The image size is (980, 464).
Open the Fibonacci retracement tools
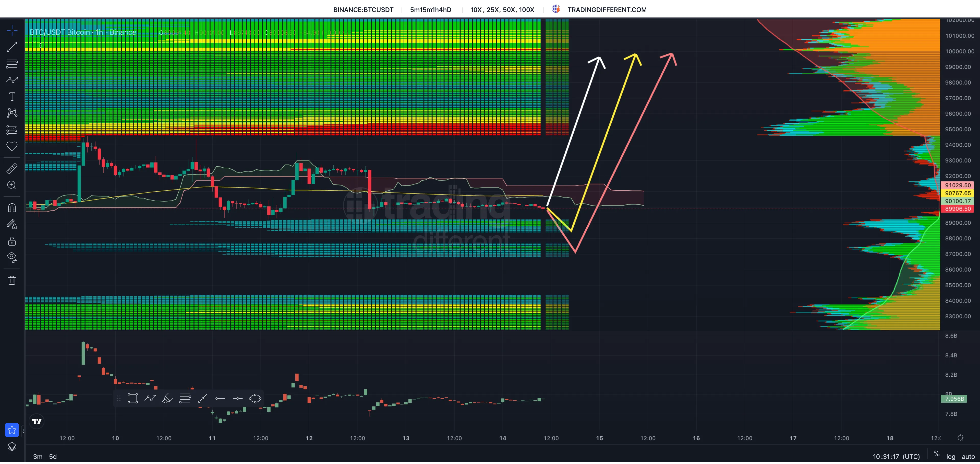pyautogui.click(x=12, y=64)
